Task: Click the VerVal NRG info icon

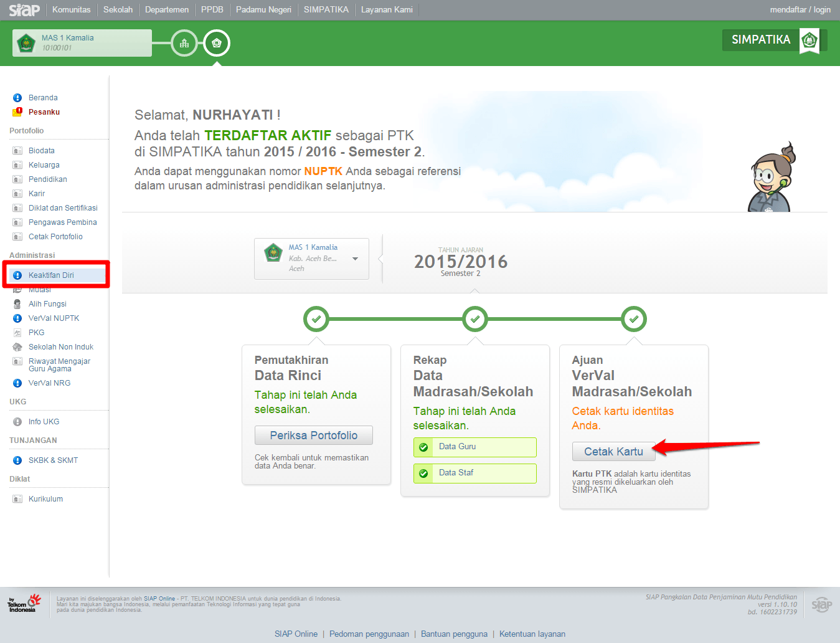Action: coord(17,383)
